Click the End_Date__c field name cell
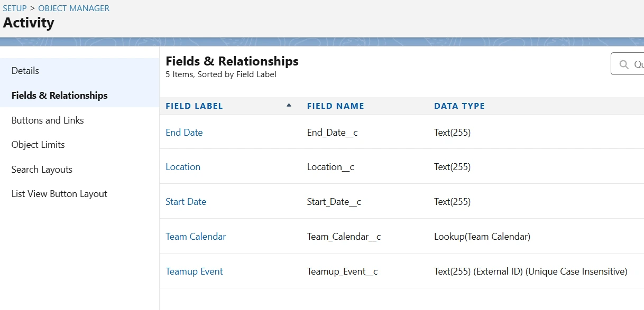 pyautogui.click(x=332, y=133)
